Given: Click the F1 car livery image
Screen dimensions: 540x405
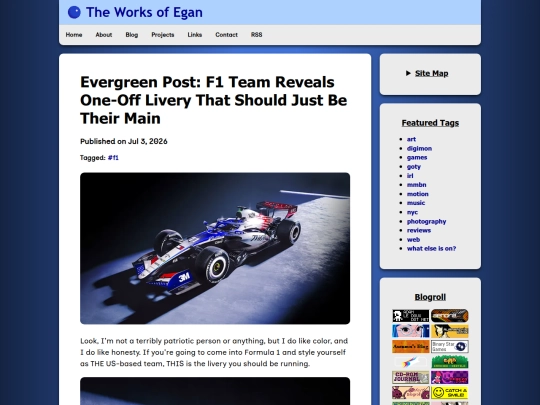Looking at the screenshot, I should (215, 248).
